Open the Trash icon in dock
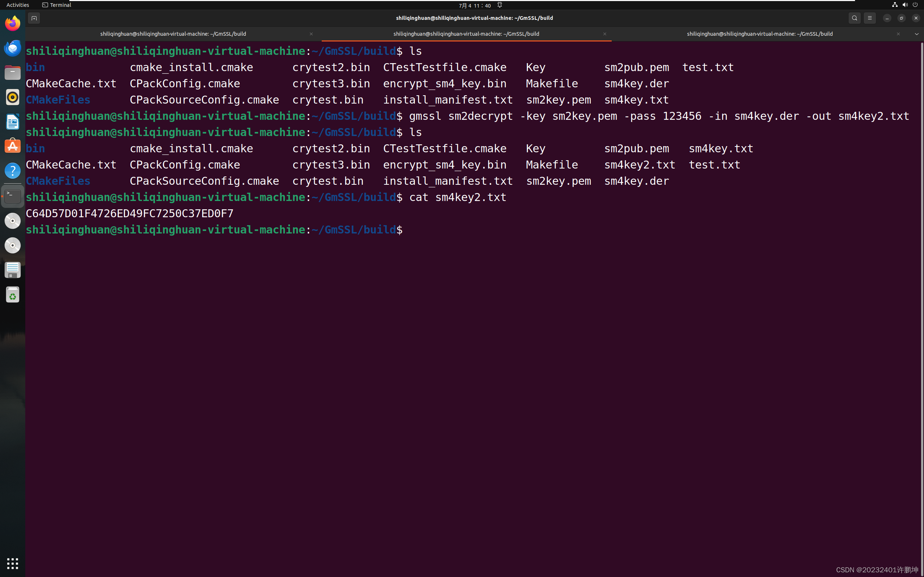Viewport: 924px width, 577px height. pos(13,294)
